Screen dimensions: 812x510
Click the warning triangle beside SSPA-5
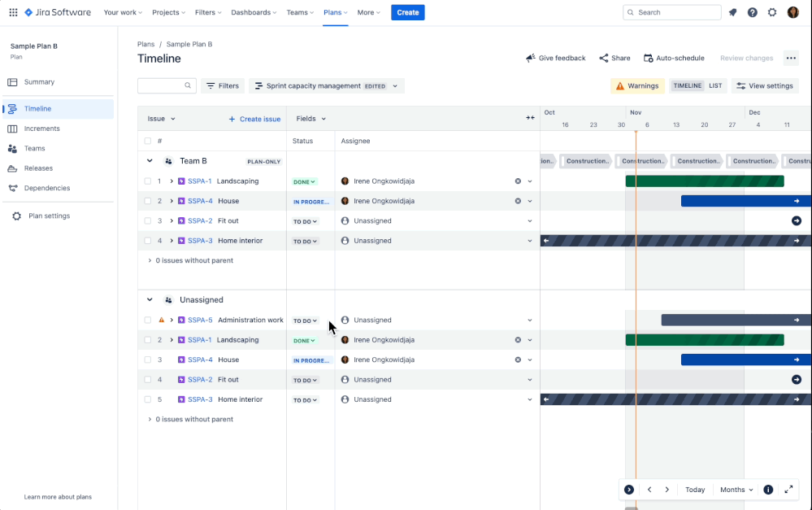(162, 320)
